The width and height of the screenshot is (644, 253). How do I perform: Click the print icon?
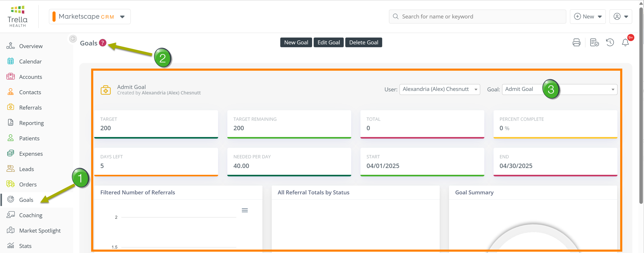576,43
